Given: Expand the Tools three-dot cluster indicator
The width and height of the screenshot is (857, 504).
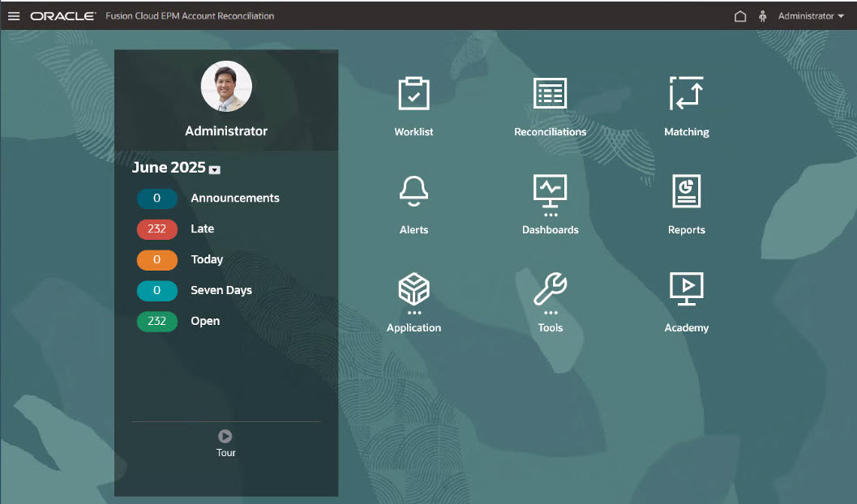Looking at the screenshot, I should coord(551,313).
